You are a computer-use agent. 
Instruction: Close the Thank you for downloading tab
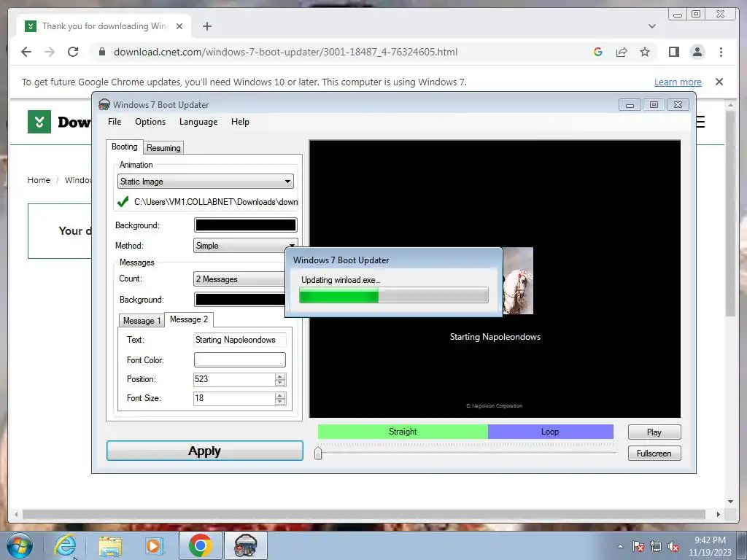[179, 26]
